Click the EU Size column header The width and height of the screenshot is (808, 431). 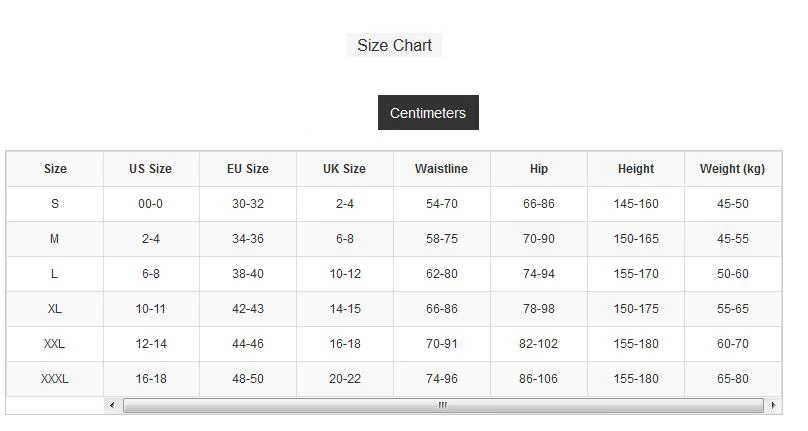pos(248,169)
